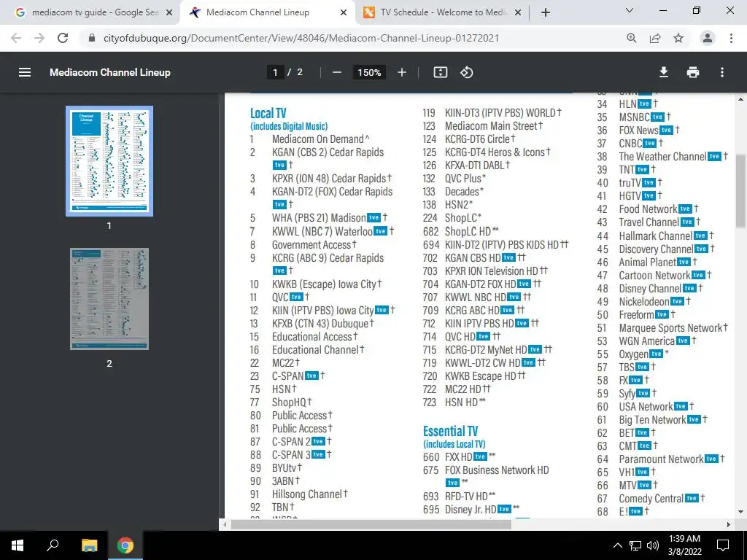Click the horizontal scrollbar thumb
This screenshot has height=560, width=747.
pyautogui.click(x=371, y=524)
